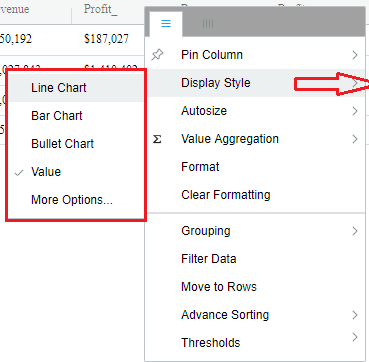Click the hamburger menu tab icon
Screen dimensions: 369x362
point(166,24)
